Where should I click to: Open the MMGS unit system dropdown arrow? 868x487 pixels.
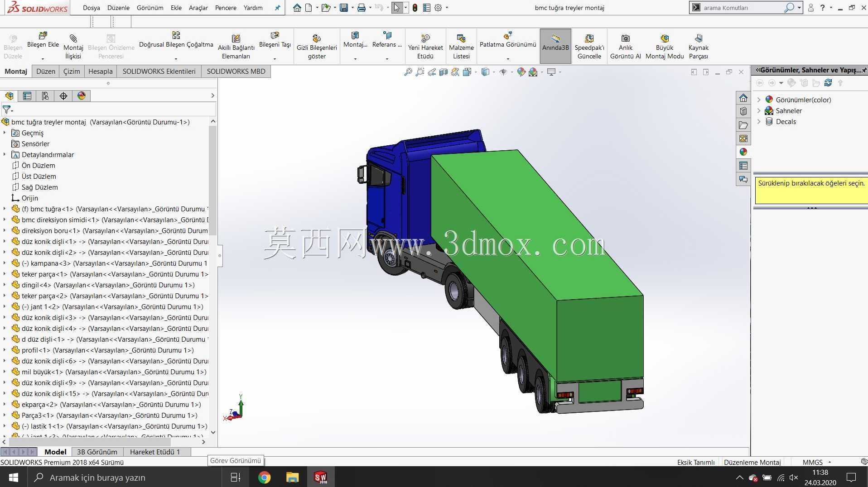pyautogui.click(x=830, y=462)
